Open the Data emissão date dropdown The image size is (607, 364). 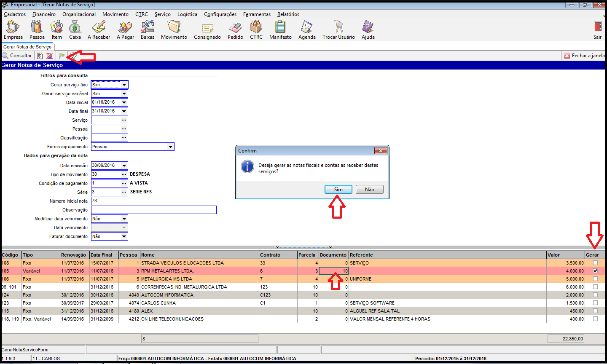(x=124, y=166)
